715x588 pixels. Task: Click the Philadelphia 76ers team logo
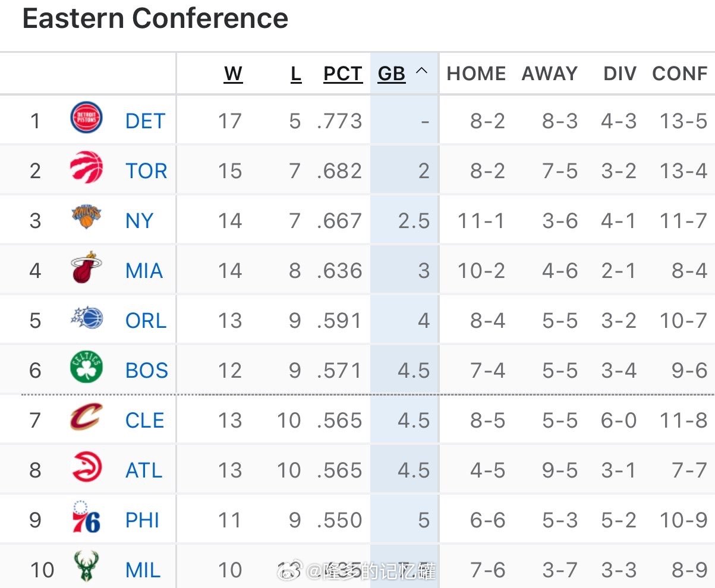[x=86, y=517]
